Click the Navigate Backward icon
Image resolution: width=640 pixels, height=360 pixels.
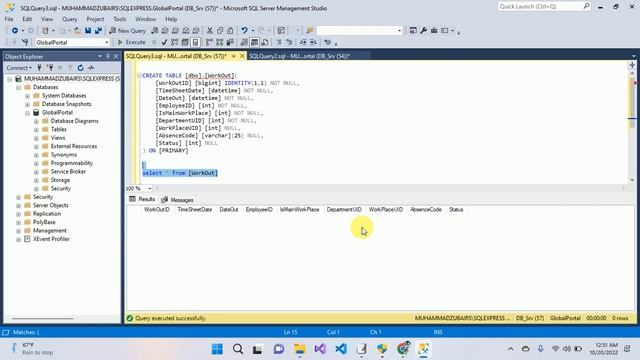(x=15, y=31)
